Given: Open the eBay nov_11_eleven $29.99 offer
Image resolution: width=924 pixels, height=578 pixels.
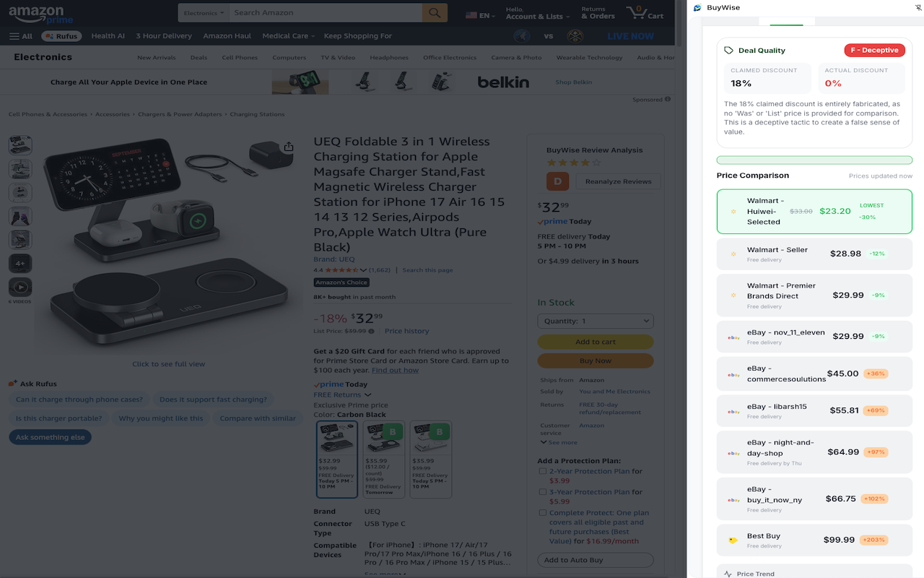Looking at the screenshot, I should pyautogui.click(x=814, y=337).
